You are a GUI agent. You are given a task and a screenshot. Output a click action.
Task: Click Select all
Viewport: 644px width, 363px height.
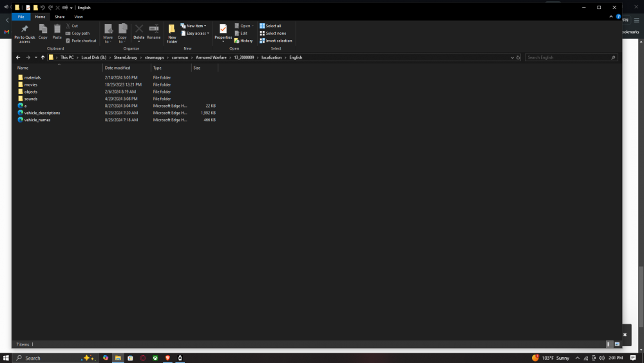270,26
